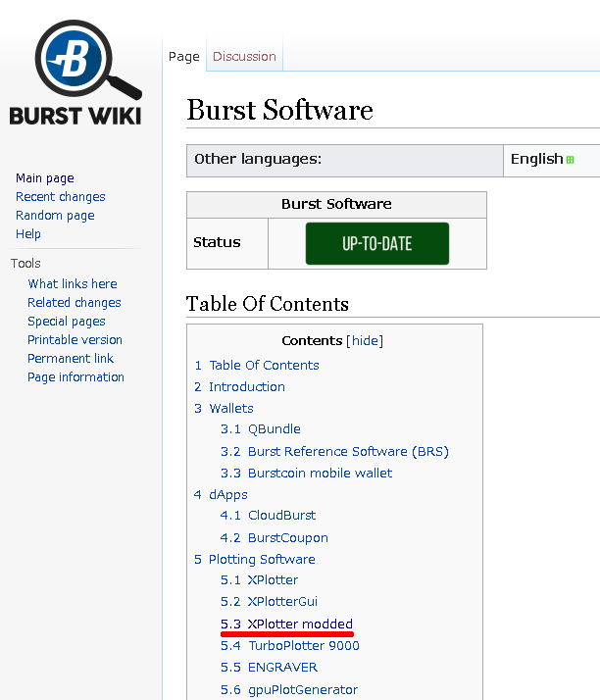View Related changes
600x700 pixels.
(74, 303)
